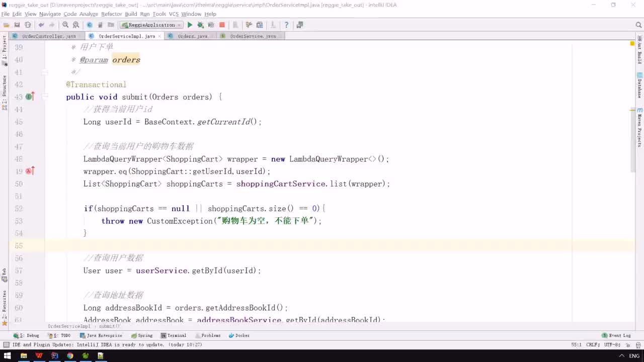The height and width of the screenshot is (362, 644).
Task: Click the CRLF line separator selector
Action: pyautogui.click(x=593, y=345)
